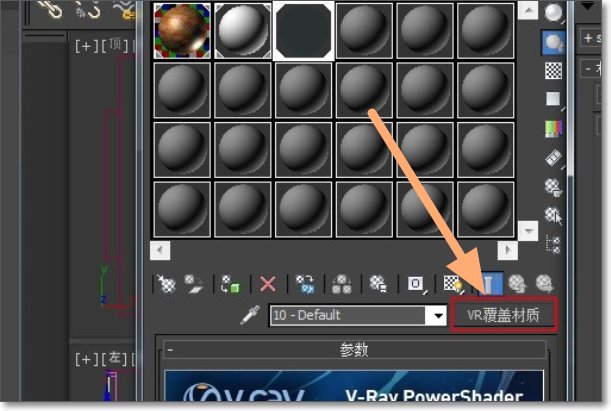Reset map/material with red X icon

pos(268,284)
